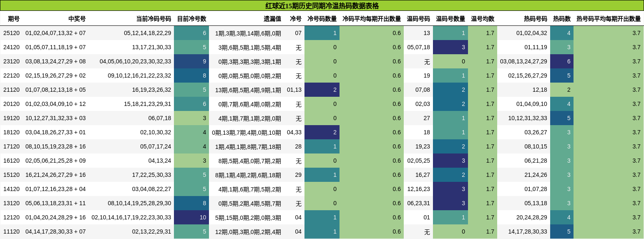644x239 pixels.
Task: Select cold count 8 in row 22120
Action: (191, 75)
